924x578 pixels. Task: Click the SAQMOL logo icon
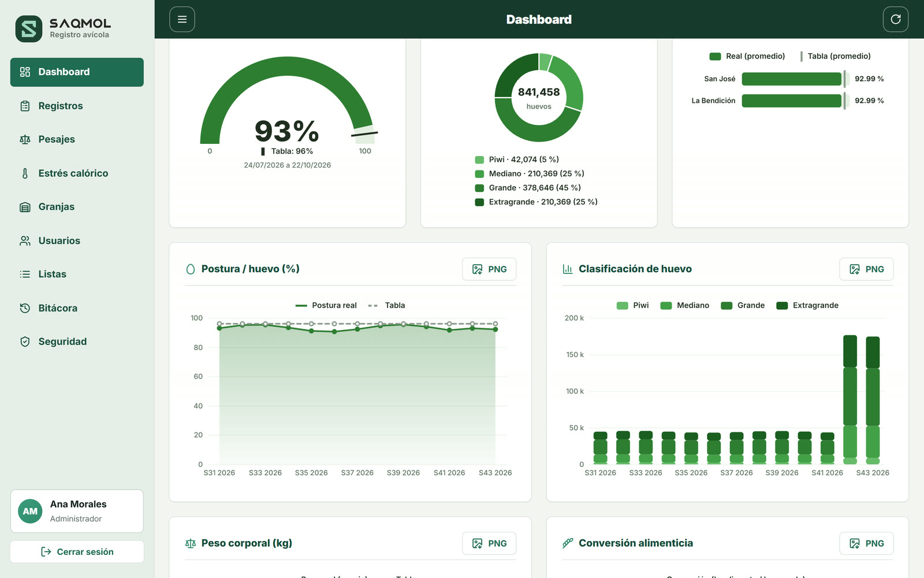click(29, 29)
